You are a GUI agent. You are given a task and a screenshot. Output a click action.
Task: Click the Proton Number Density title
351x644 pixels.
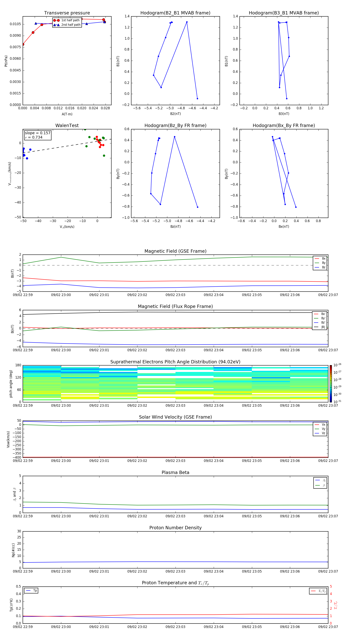(175, 528)
